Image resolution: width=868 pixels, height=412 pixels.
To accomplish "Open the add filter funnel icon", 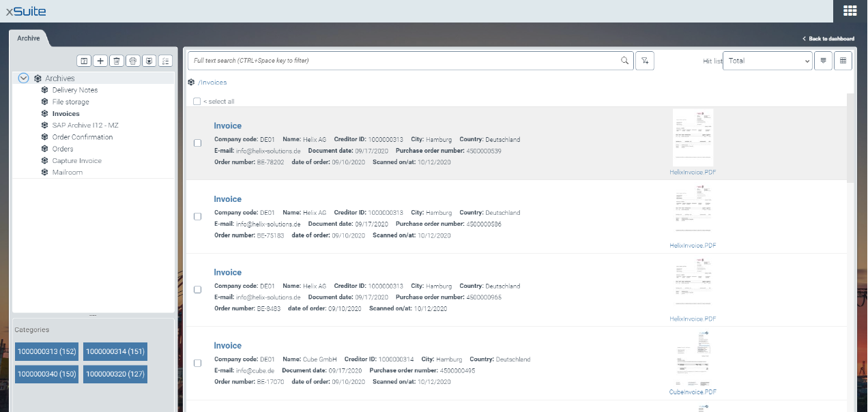I will (x=645, y=61).
